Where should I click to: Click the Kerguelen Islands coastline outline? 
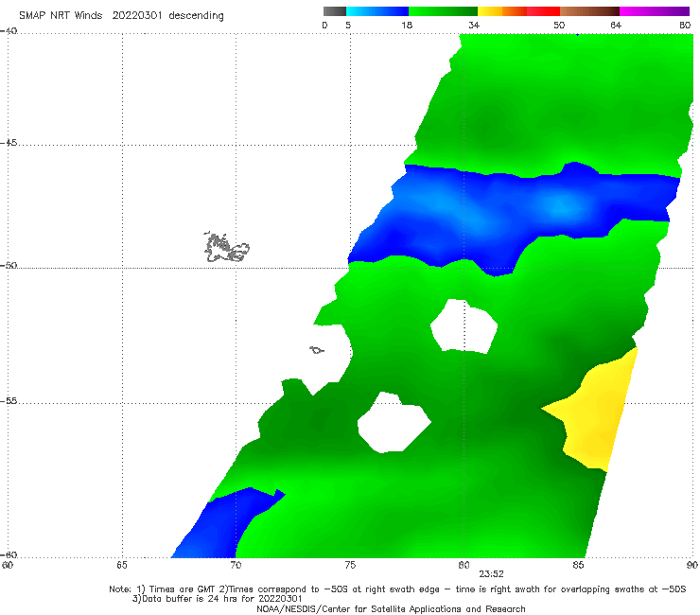pyautogui.click(x=226, y=247)
